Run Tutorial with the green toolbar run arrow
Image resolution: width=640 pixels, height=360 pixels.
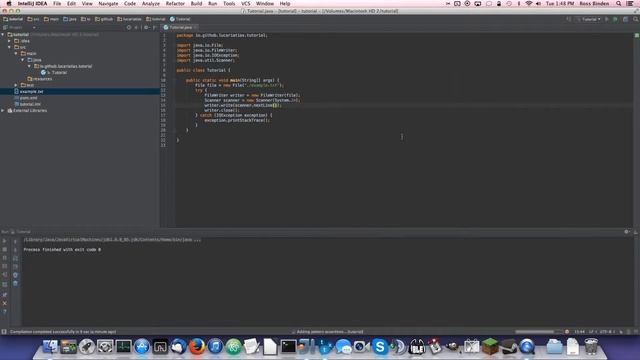[x=607, y=19]
